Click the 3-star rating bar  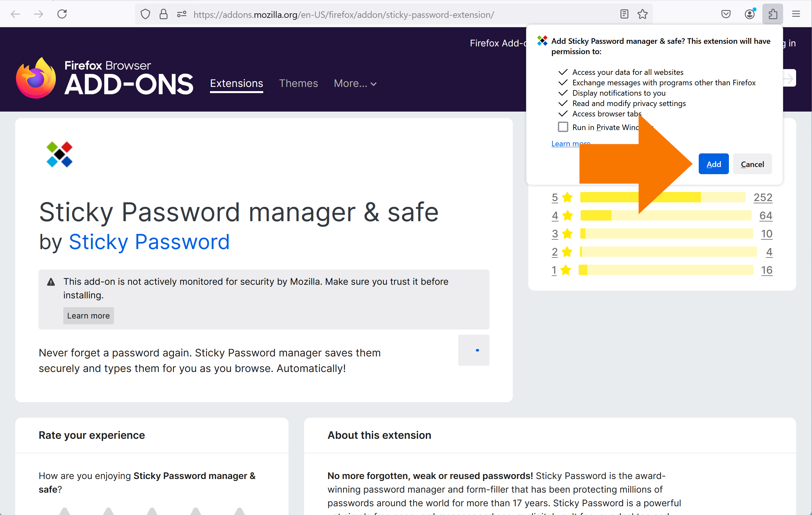(x=666, y=234)
